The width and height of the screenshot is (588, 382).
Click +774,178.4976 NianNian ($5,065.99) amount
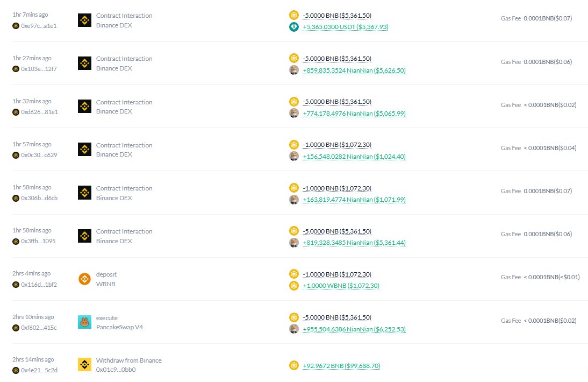(354, 114)
